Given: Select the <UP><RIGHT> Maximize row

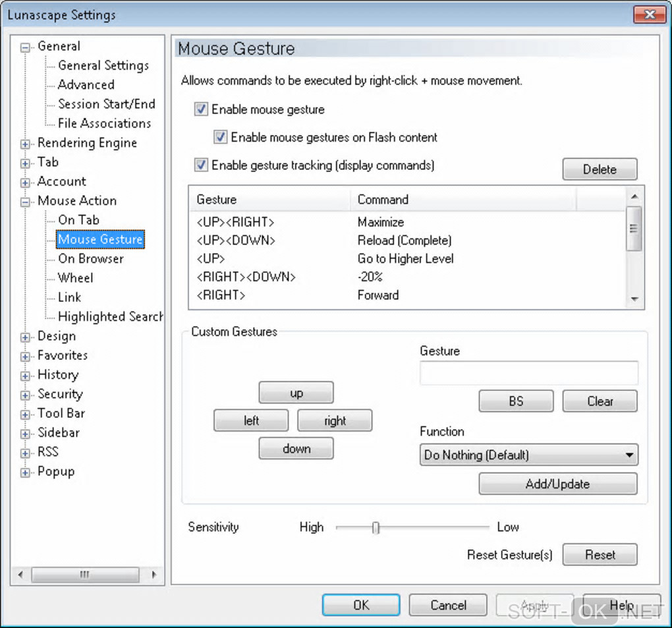Looking at the screenshot, I should (407, 222).
